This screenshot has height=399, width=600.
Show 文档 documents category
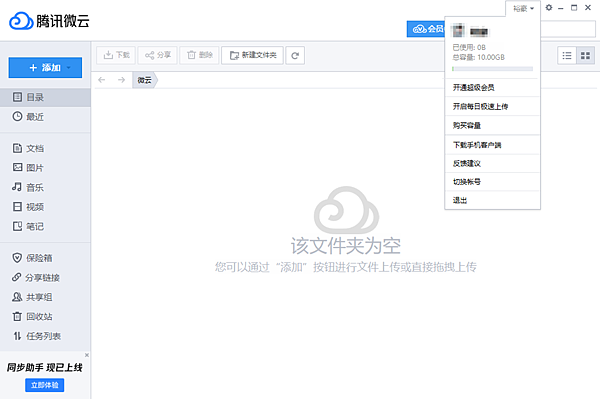[x=45, y=148]
